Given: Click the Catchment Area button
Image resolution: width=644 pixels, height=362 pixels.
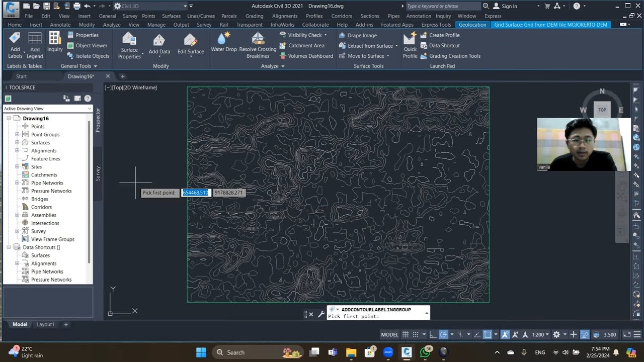Looking at the screenshot, I should pyautogui.click(x=302, y=46).
